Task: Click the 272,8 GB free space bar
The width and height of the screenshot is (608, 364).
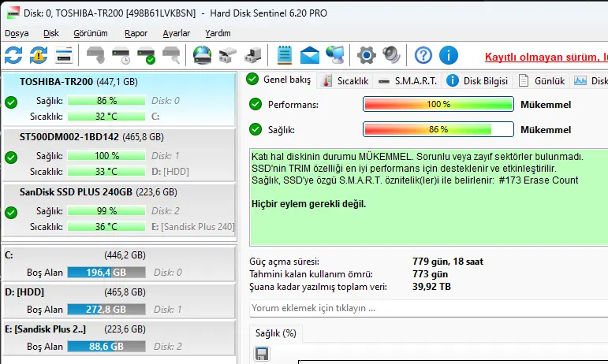Action: (106, 310)
